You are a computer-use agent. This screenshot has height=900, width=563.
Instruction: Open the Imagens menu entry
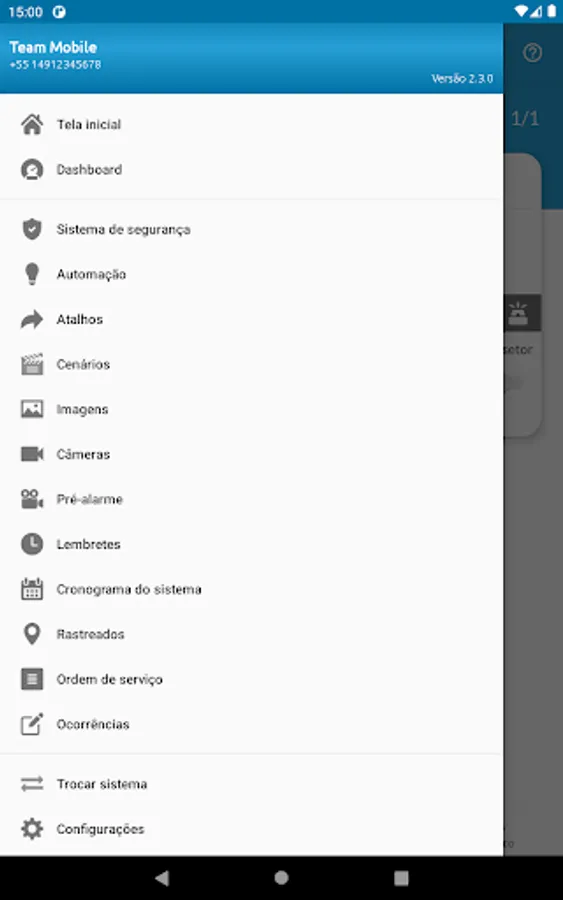(x=251, y=409)
